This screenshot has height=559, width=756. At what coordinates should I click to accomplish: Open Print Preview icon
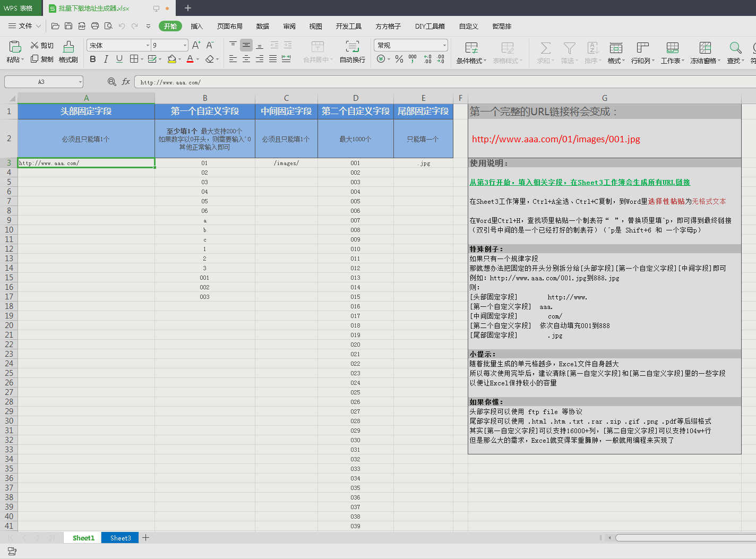click(x=108, y=25)
